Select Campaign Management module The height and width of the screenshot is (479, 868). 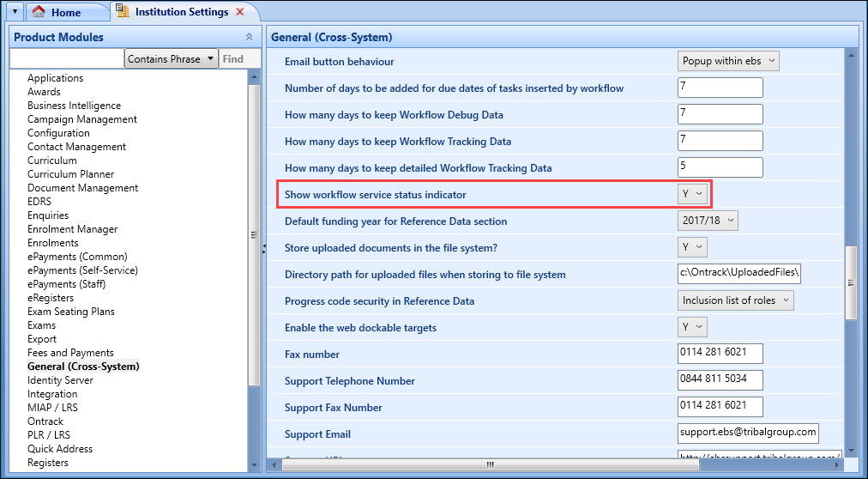[x=82, y=119]
